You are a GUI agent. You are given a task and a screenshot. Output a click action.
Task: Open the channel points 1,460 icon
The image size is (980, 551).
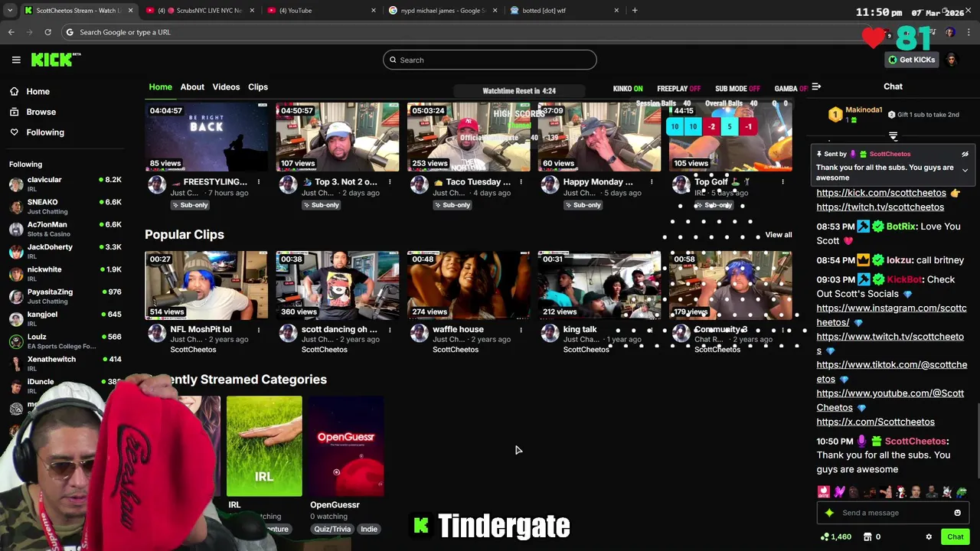pos(824,537)
